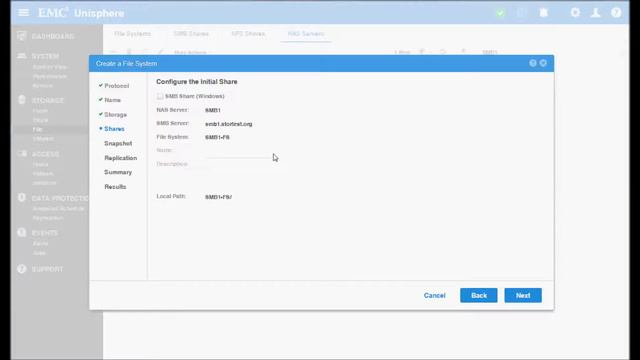640x360 pixels.
Task: Click the Back button
Action: point(478,296)
